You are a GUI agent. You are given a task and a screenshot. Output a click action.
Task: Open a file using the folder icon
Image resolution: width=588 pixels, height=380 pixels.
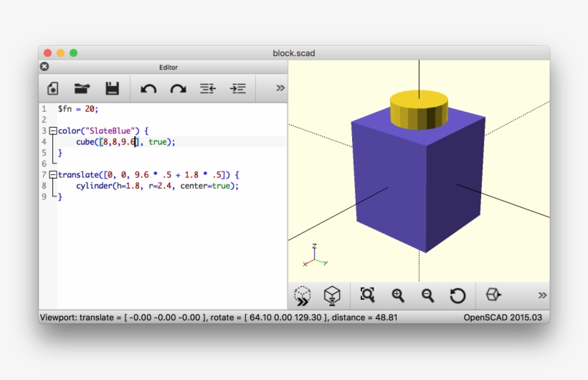click(82, 88)
